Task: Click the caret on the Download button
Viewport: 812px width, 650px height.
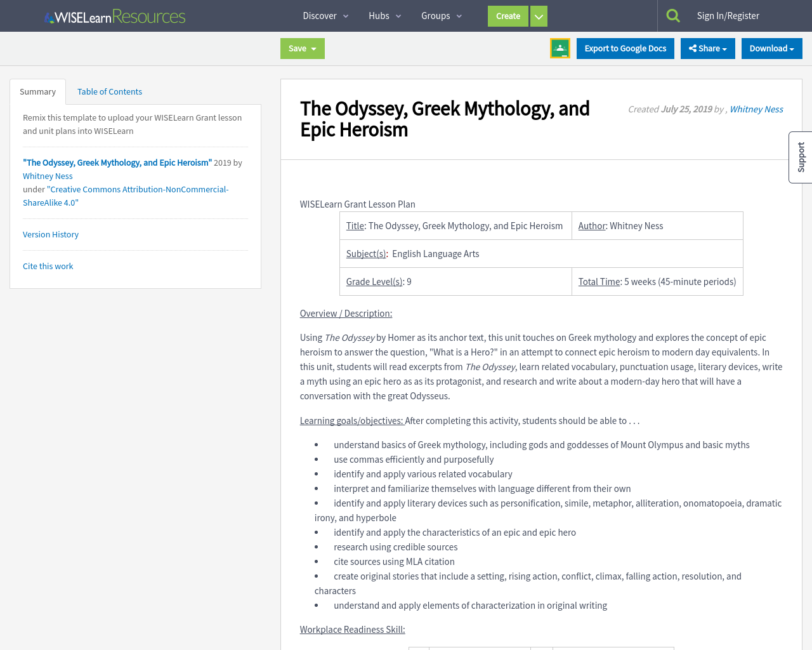Action: (x=794, y=48)
